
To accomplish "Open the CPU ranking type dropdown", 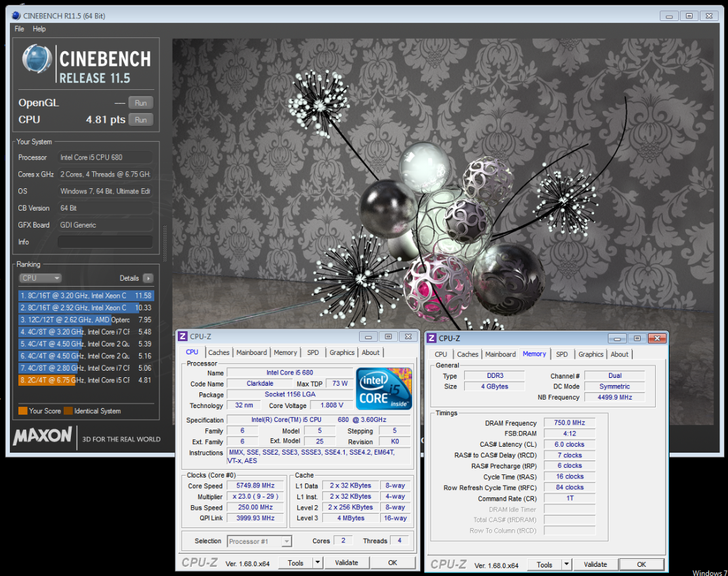I will [x=41, y=278].
